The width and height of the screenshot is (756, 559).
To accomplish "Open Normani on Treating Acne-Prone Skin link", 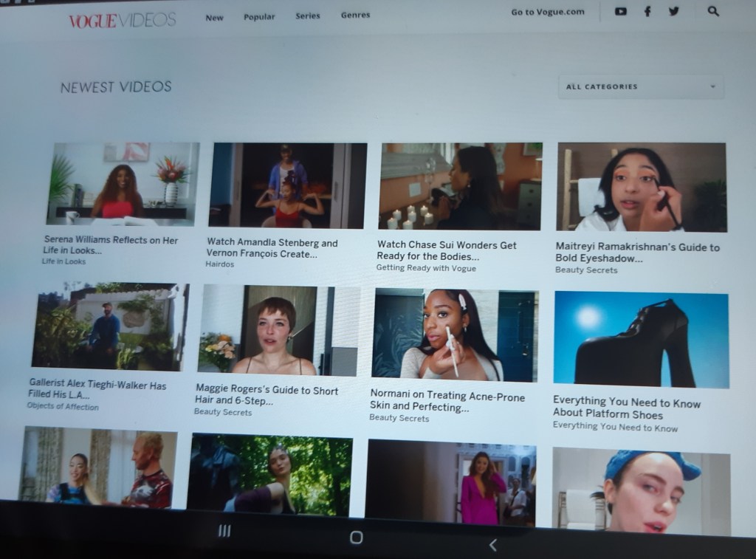I will coord(447,402).
